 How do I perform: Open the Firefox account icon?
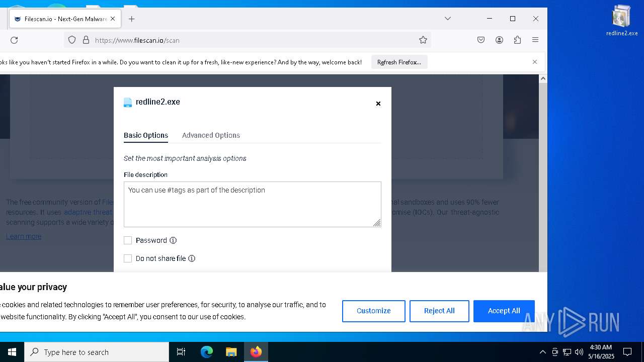[499, 40]
